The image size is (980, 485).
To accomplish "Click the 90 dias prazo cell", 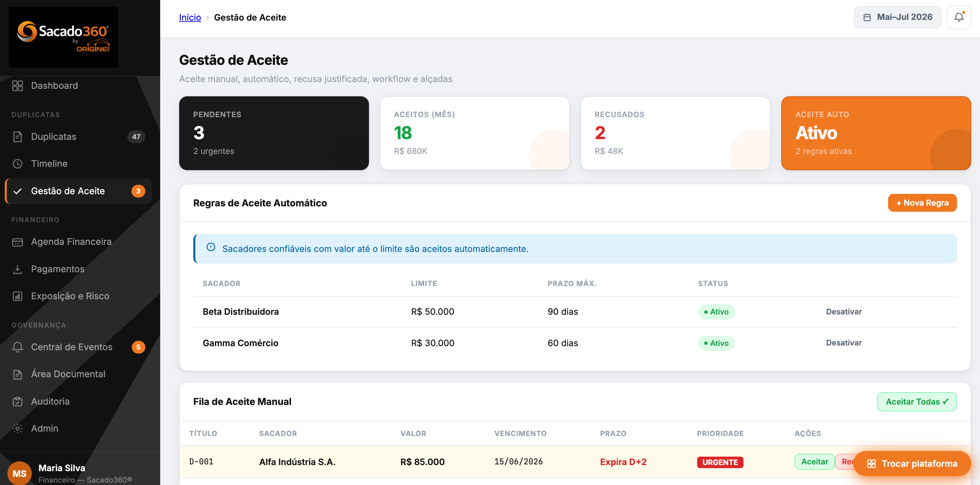I will (563, 312).
